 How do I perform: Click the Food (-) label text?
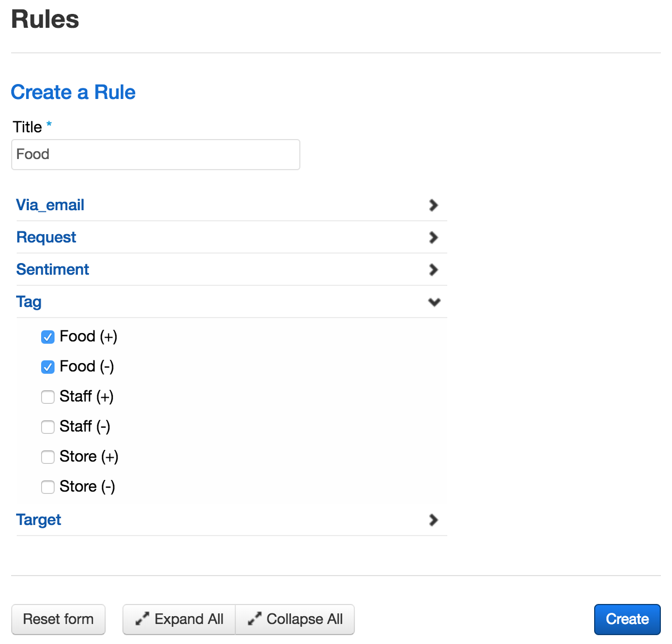tap(87, 366)
